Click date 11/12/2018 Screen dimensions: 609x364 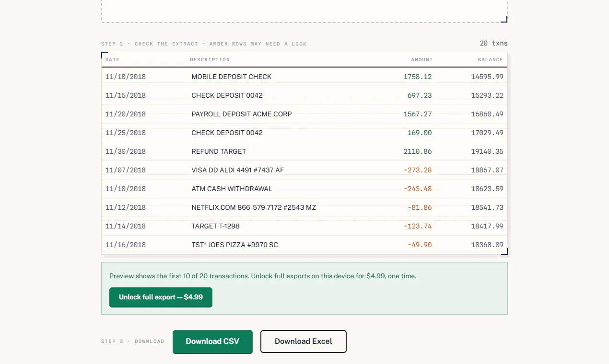pyautogui.click(x=126, y=207)
